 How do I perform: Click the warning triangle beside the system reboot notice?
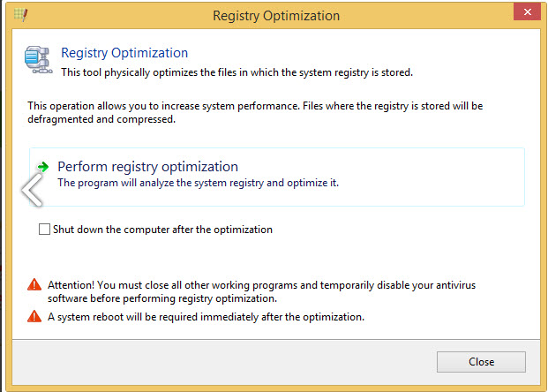pyautogui.click(x=34, y=316)
